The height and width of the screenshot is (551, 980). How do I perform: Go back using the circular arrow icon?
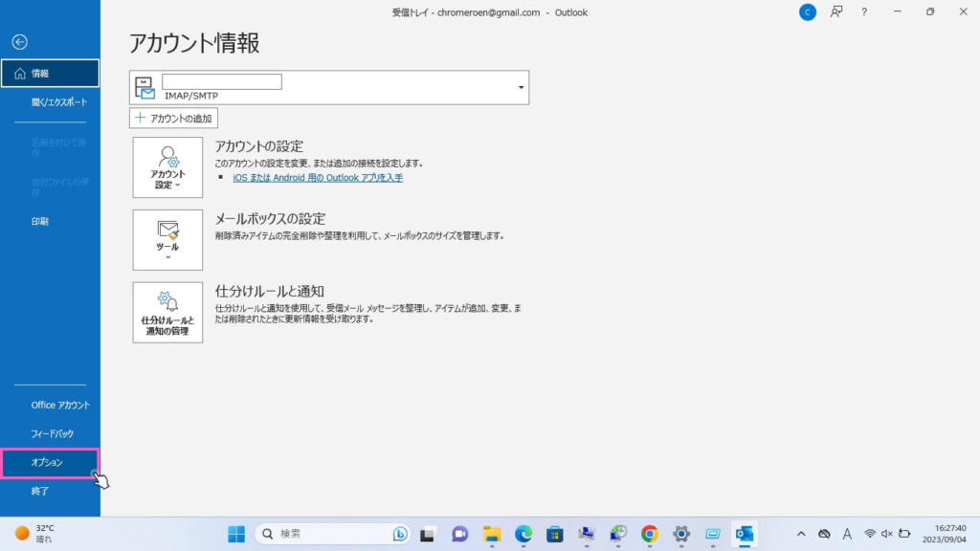[x=19, y=42]
